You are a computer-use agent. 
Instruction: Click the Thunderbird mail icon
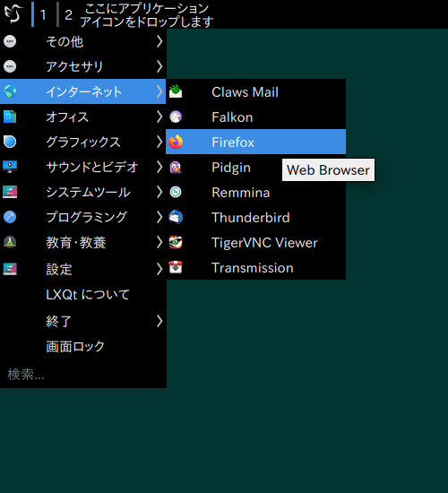[x=176, y=217]
